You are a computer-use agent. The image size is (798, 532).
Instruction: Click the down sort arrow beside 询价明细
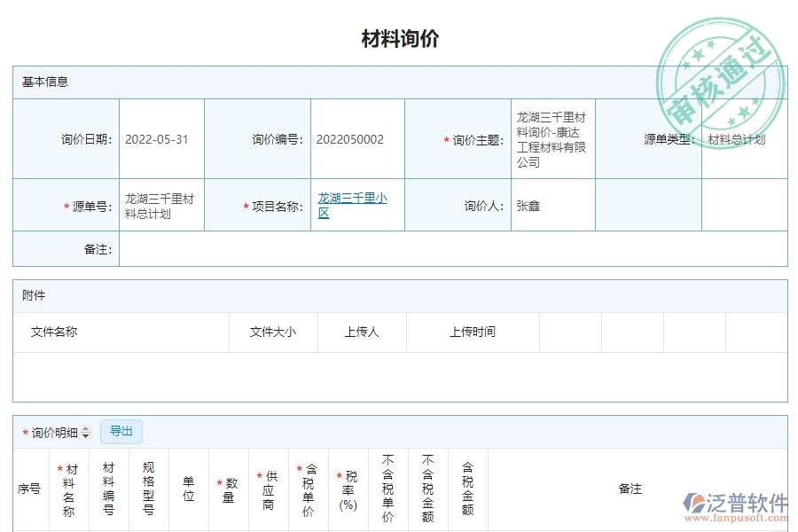coord(85,435)
